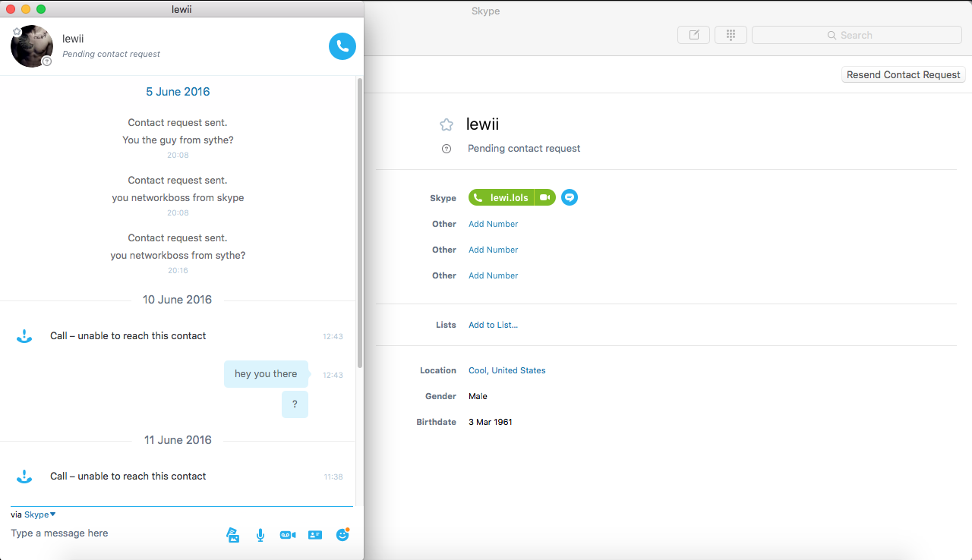
Task: Add number to third Other row
Action: tap(493, 275)
